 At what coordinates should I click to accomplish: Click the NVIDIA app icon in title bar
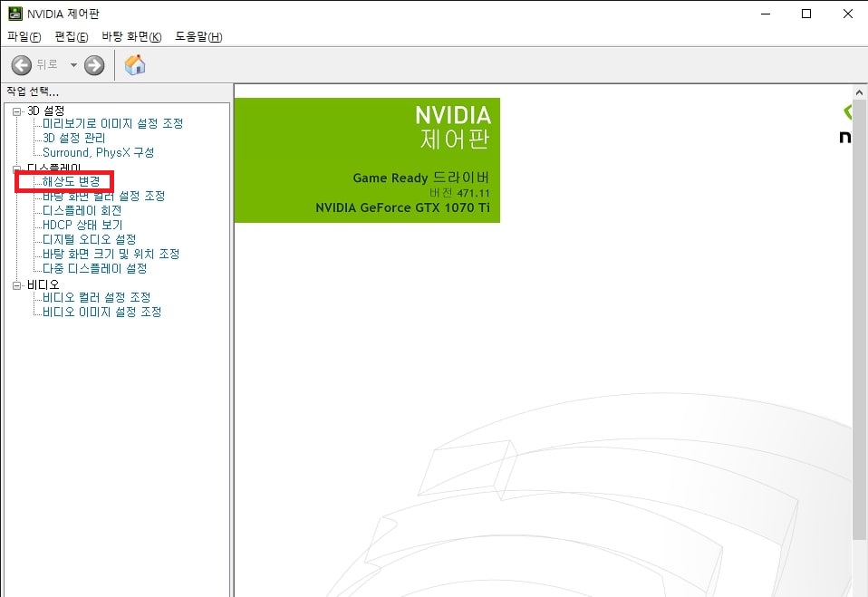point(13,13)
